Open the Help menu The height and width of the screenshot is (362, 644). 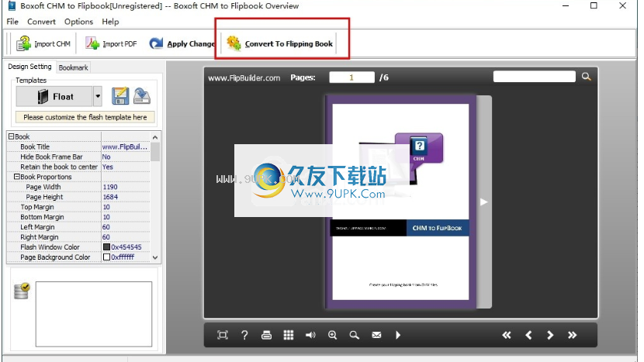[x=110, y=22]
